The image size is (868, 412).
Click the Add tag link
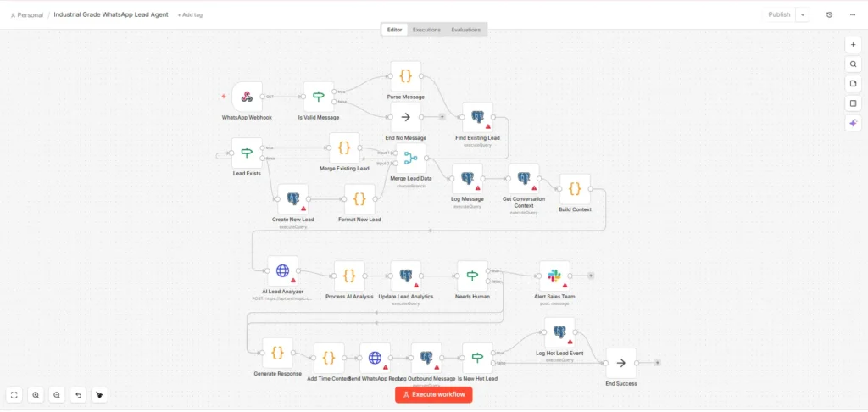(x=190, y=15)
